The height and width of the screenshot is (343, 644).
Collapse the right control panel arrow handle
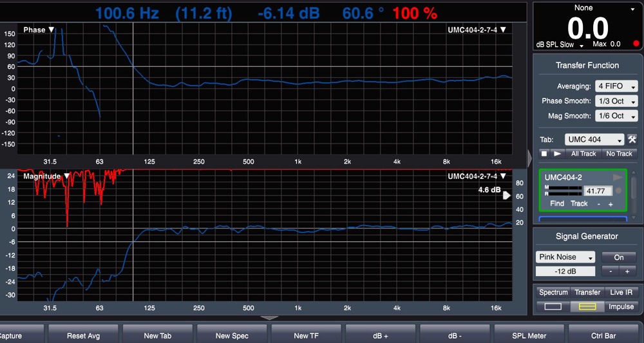[x=530, y=159]
